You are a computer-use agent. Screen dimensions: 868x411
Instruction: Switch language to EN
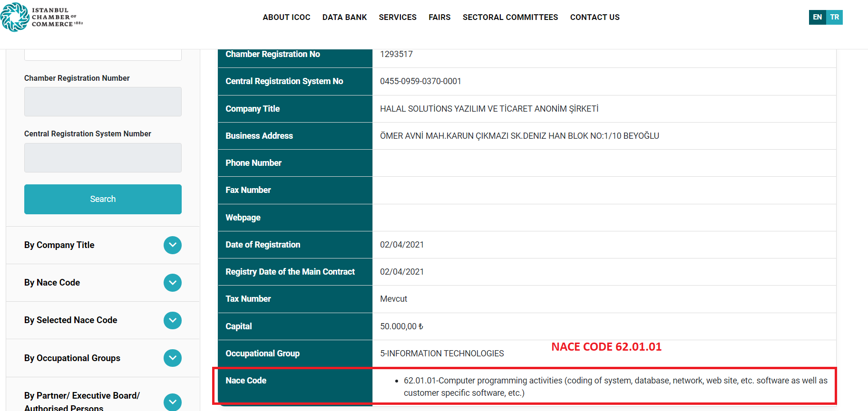coord(817,17)
